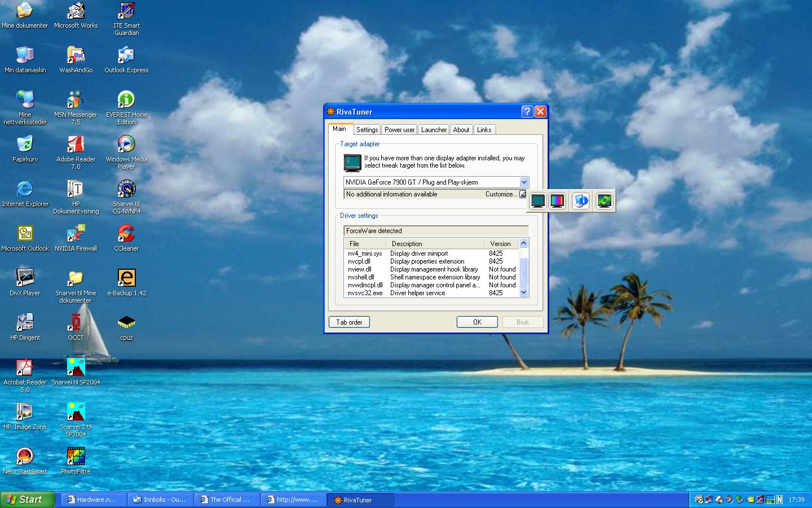Viewport: 812px width, 508px height.
Task: Switch to the About tab
Action: 461,130
